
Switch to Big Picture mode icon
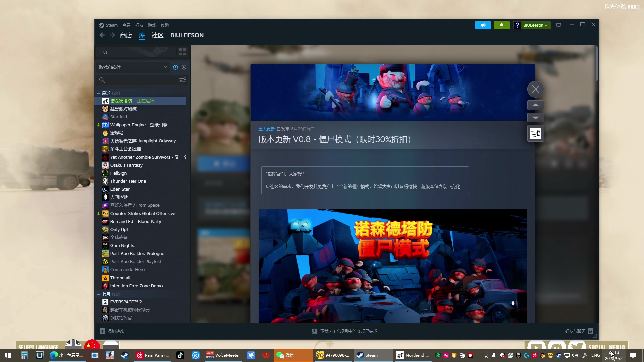[559, 25]
